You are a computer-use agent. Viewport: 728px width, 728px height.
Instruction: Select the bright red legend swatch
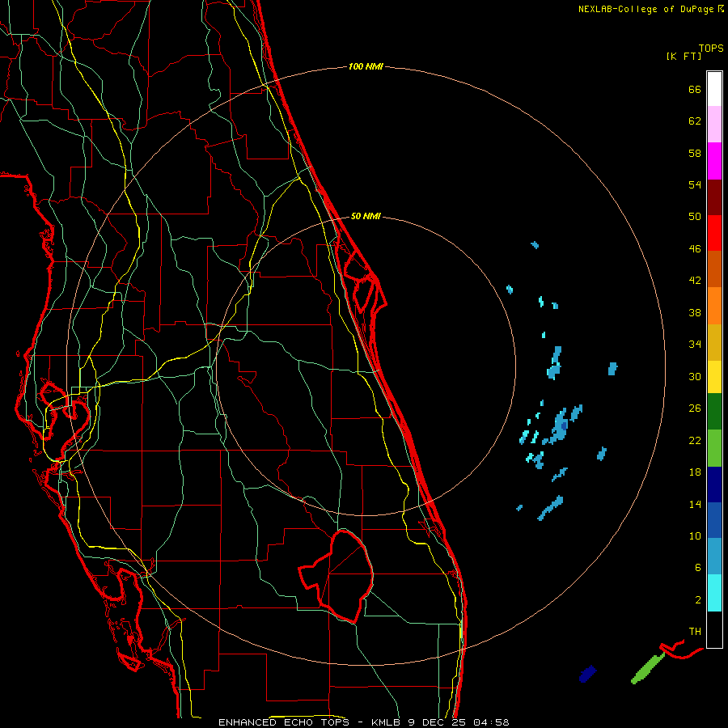tap(714, 233)
